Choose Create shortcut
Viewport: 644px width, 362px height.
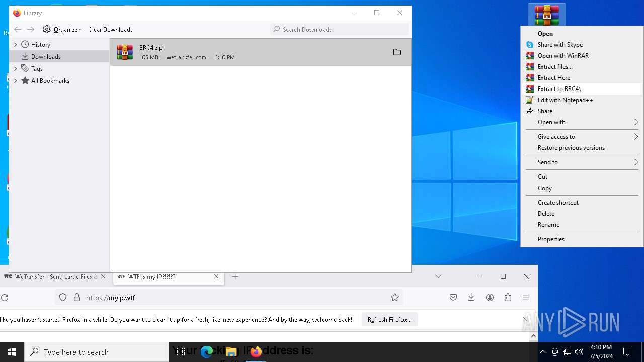pos(582,203)
